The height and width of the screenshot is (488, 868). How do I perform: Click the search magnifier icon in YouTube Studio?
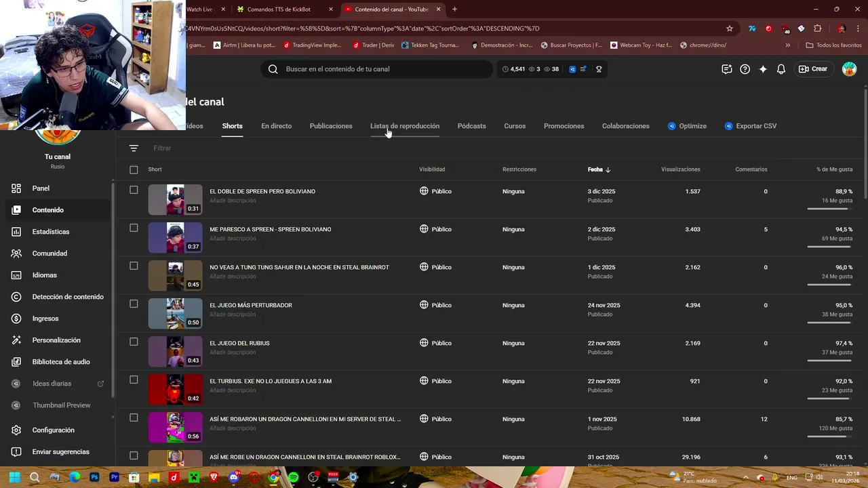[x=273, y=69]
